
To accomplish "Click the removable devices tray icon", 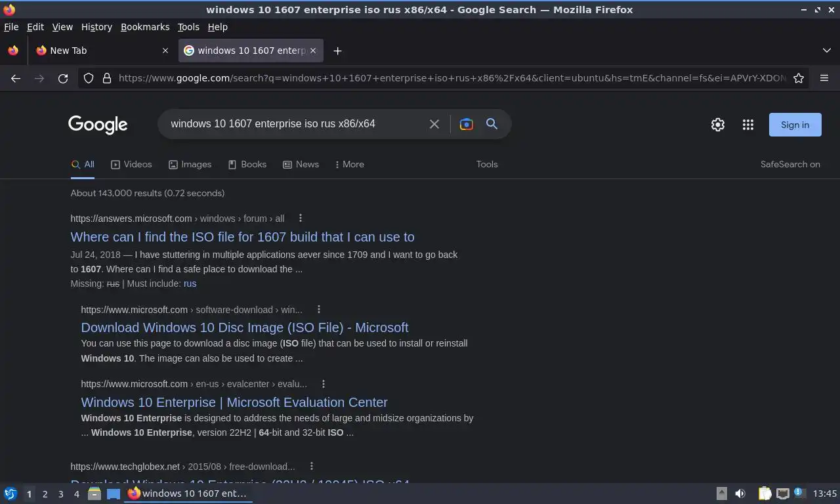I will pyautogui.click(x=721, y=493).
